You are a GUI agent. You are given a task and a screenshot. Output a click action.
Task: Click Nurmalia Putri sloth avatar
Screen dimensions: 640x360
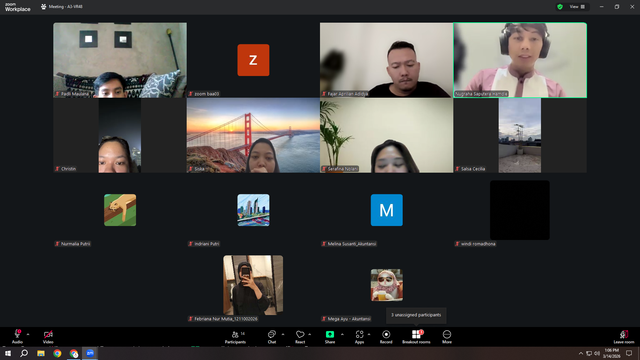(120, 210)
